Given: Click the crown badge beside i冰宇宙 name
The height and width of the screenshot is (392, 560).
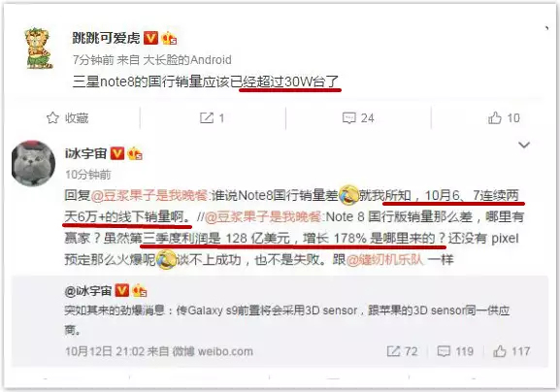Looking at the screenshot, I should tap(135, 154).
